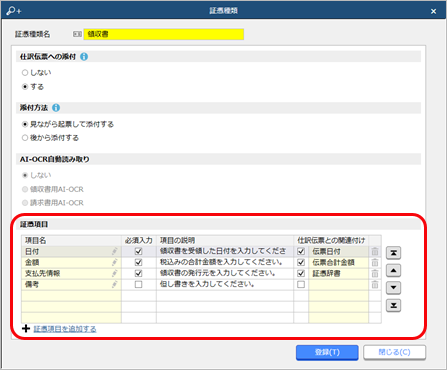The height and width of the screenshot is (370, 447).
Task: Click pencil edit icon in 金額 row
Action: point(115,262)
